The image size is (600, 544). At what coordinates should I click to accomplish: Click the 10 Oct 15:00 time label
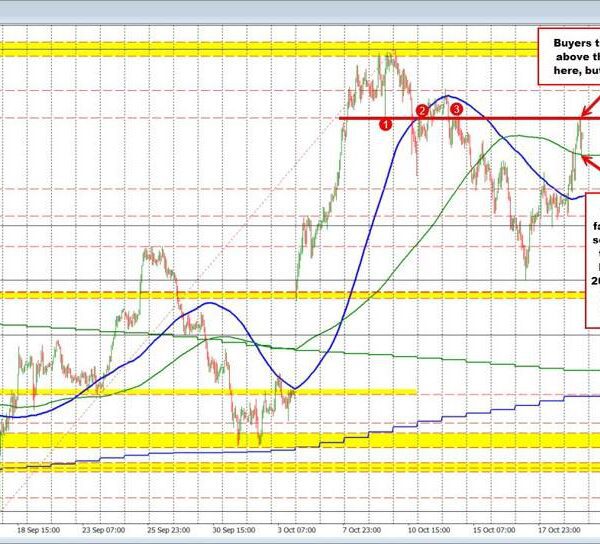click(x=429, y=530)
